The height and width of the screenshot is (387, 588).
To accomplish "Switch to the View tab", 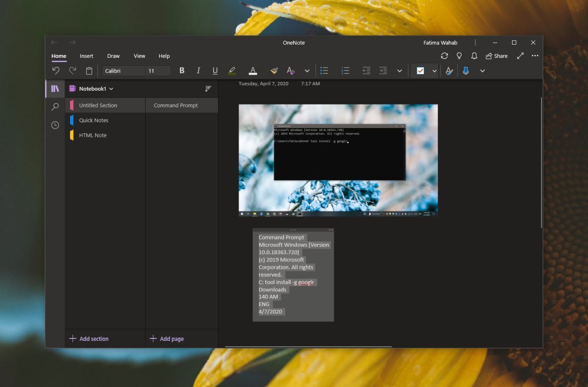I will pyautogui.click(x=140, y=56).
